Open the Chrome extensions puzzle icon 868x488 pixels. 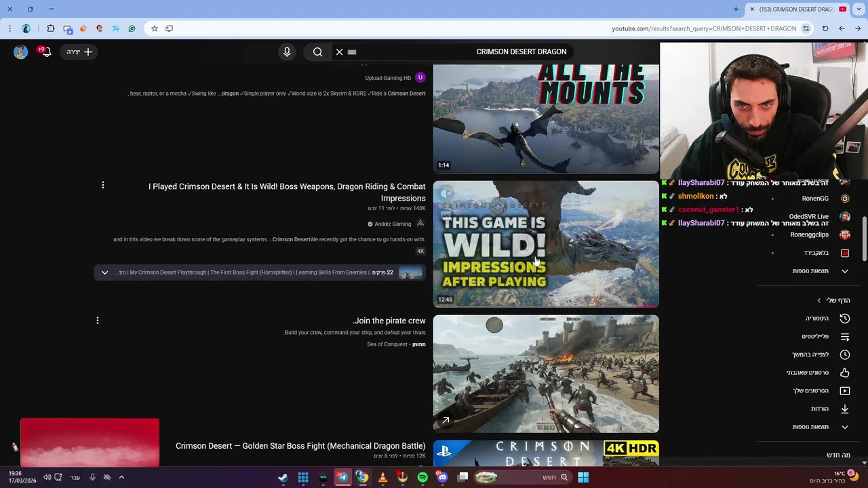coord(51,28)
